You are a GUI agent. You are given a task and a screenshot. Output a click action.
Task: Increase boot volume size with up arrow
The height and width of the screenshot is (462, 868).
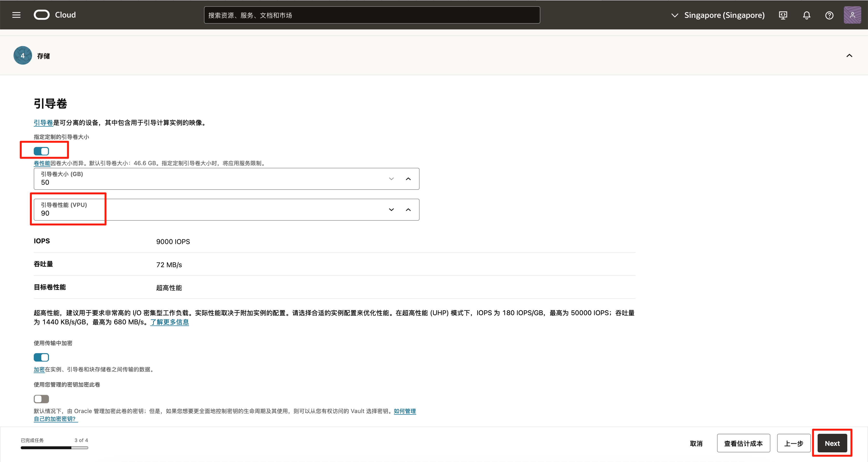(x=408, y=179)
